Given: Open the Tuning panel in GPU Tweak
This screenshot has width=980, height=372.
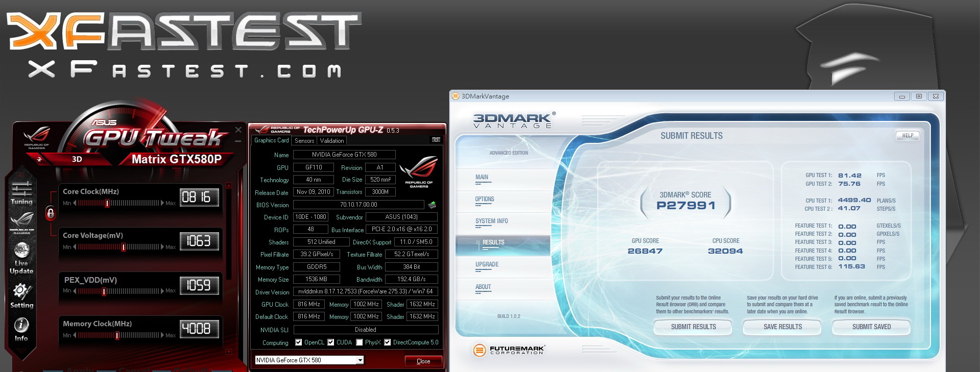Looking at the screenshot, I should coord(21,192).
